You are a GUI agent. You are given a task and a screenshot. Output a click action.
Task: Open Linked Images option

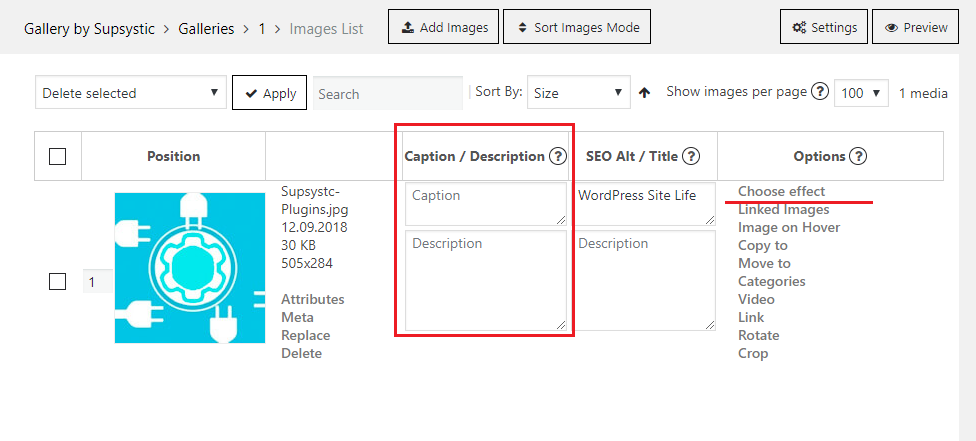pyautogui.click(x=784, y=209)
